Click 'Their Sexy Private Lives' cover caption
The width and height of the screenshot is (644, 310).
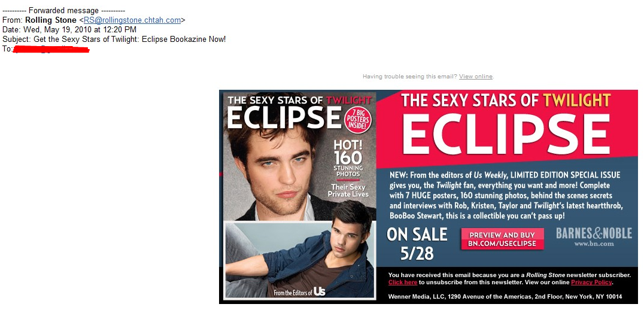click(x=348, y=190)
